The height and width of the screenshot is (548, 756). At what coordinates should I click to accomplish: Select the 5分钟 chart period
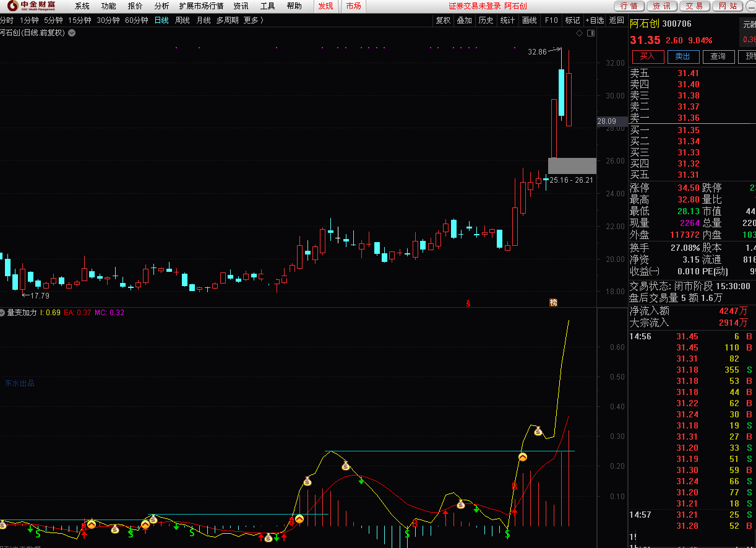[53, 20]
